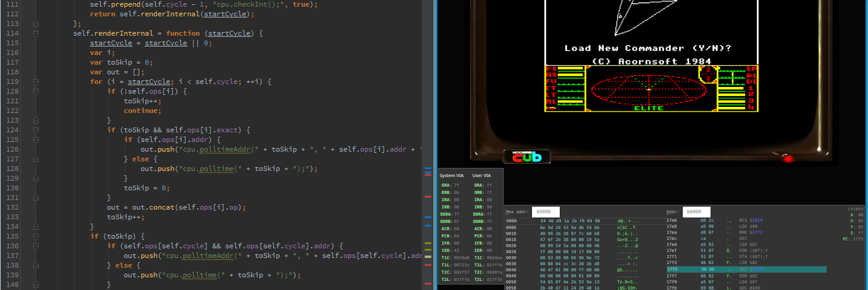Follow the $17ff address in the highlighted row
The width and height of the screenshot is (868, 290).
tap(758, 269)
